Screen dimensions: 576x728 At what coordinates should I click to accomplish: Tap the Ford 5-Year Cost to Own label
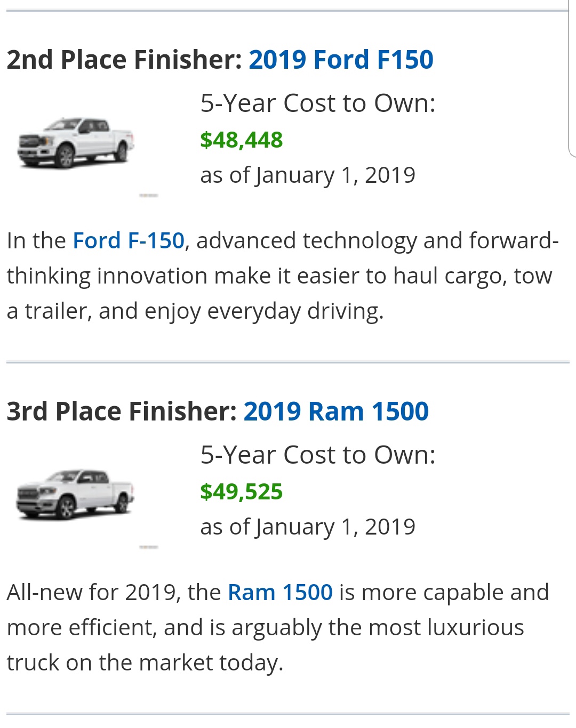tap(318, 103)
